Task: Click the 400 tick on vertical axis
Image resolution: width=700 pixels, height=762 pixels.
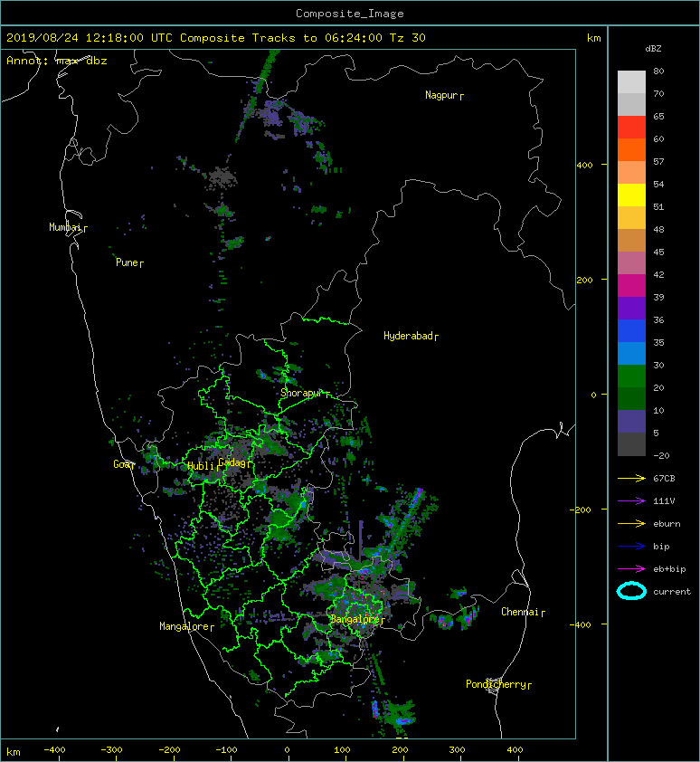Action: pyautogui.click(x=584, y=166)
